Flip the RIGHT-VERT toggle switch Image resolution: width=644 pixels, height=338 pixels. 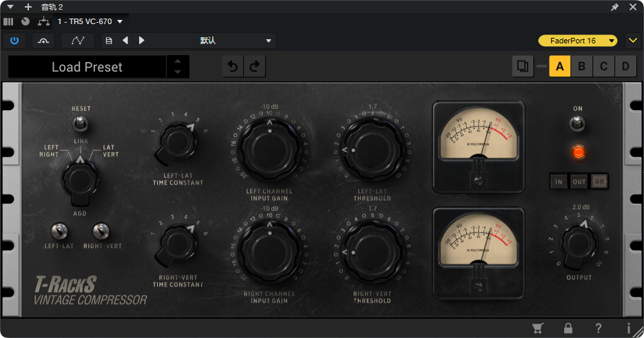pos(101,231)
